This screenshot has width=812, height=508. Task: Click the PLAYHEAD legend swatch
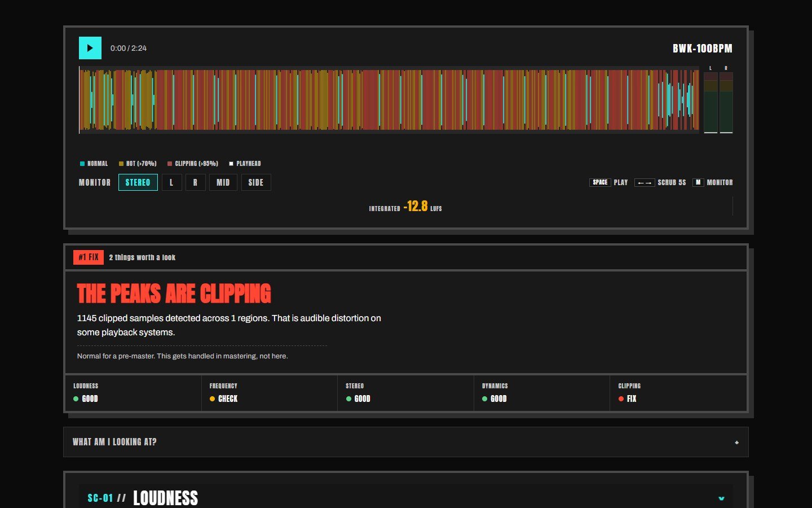coord(231,164)
